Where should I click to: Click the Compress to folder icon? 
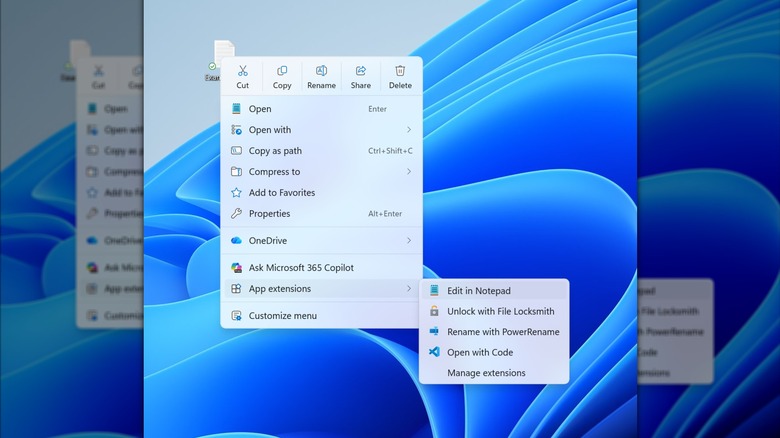236,172
